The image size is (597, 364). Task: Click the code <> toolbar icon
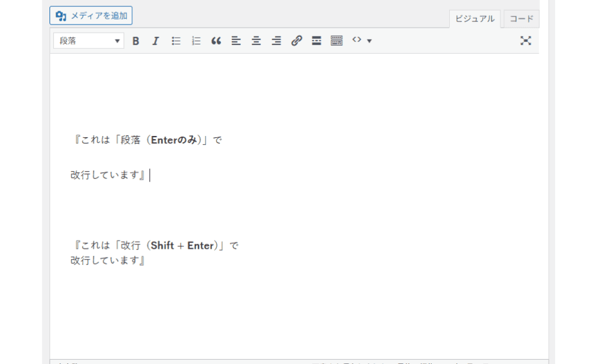(x=356, y=40)
